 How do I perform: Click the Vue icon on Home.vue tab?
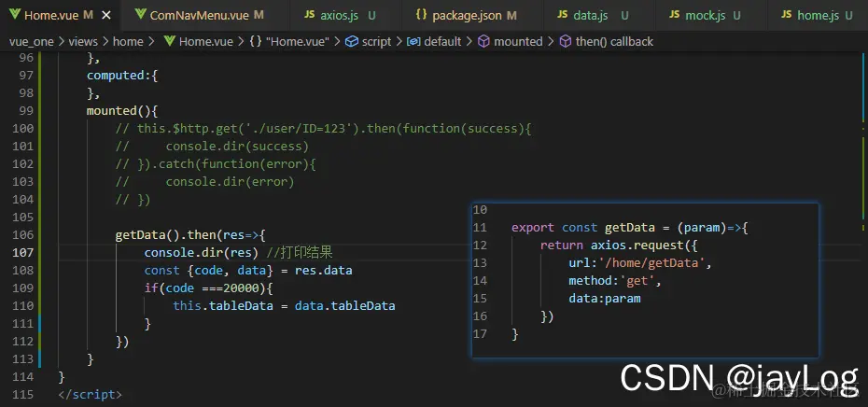[15, 15]
